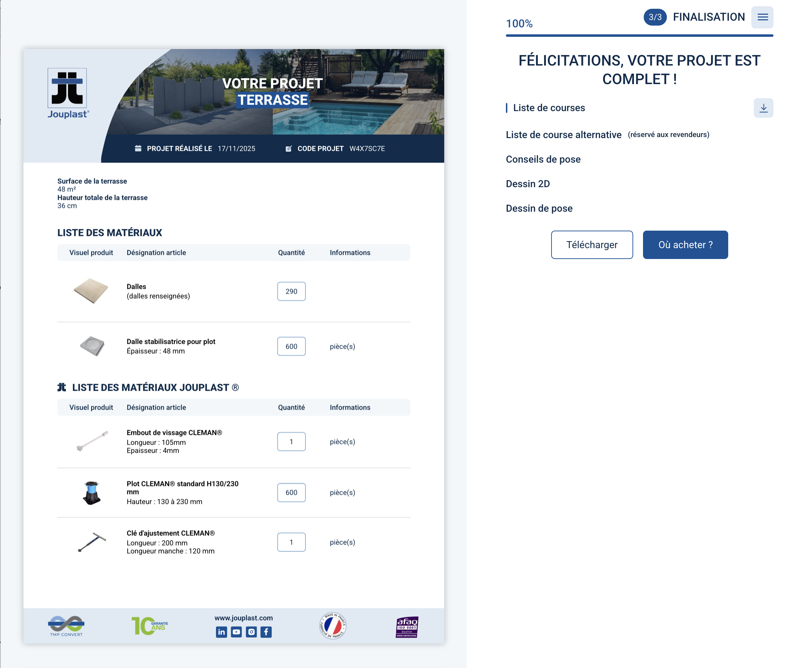Image resolution: width=812 pixels, height=668 pixels.
Task: Click the Made in France badge
Action: coord(333,626)
